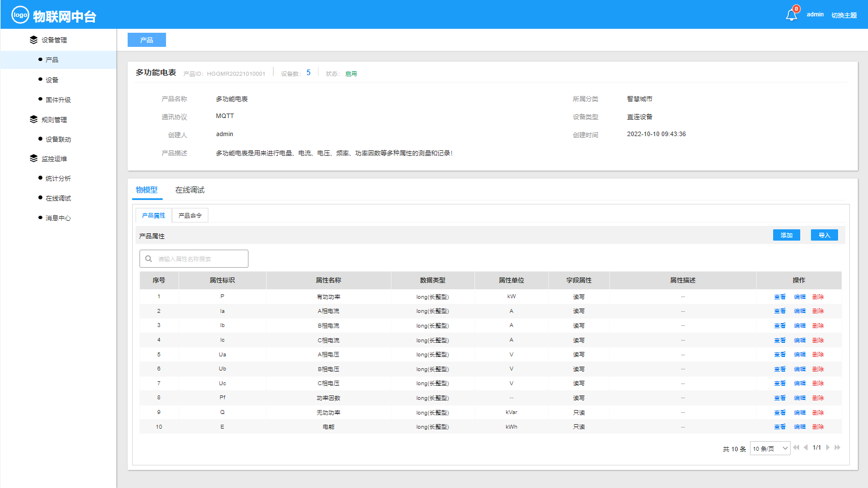Screen dimensions: 868x488
Task: Open the notification bell icon
Action: pyautogui.click(x=791, y=15)
